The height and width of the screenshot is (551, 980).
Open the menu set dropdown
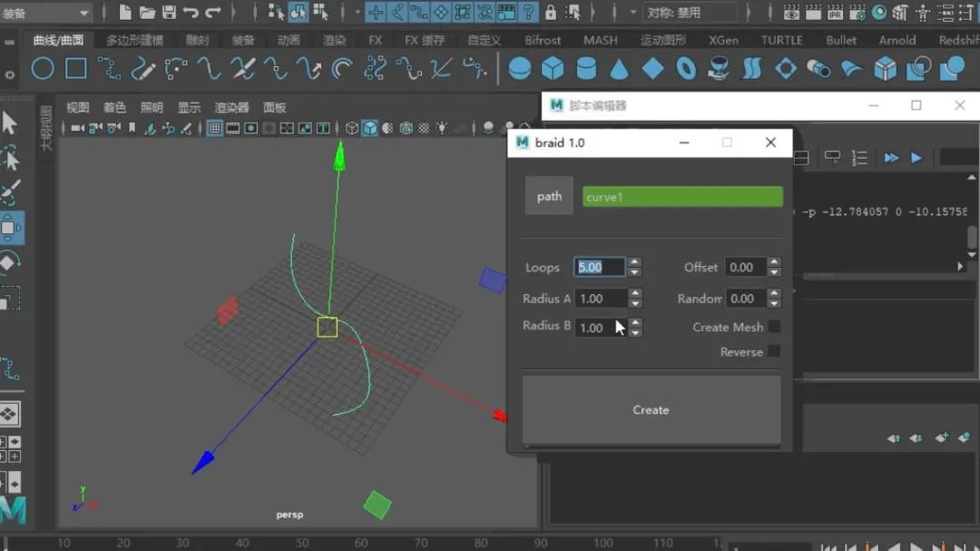tap(45, 13)
